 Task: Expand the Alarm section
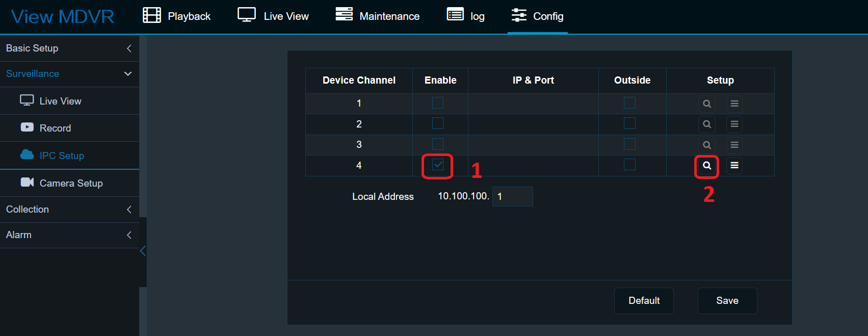69,235
